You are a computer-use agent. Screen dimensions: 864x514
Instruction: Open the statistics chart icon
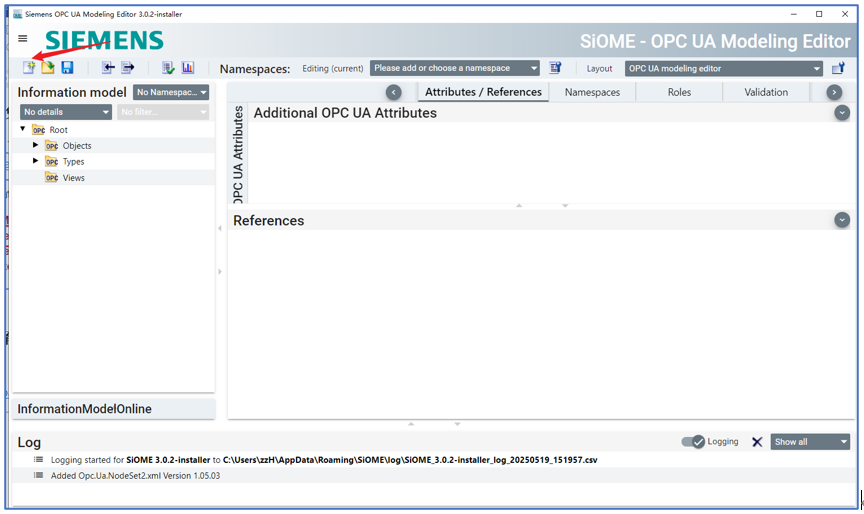pos(187,67)
